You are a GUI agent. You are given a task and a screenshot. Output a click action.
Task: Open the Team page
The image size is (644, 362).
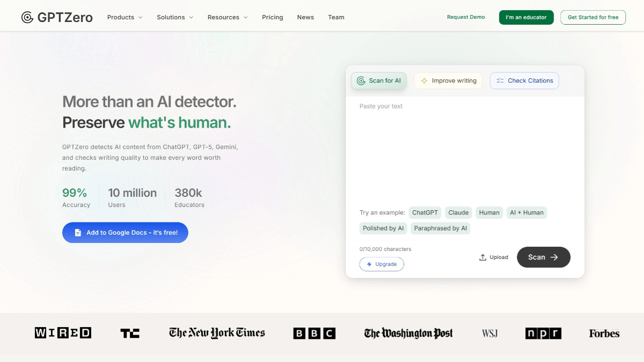click(336, 17)
